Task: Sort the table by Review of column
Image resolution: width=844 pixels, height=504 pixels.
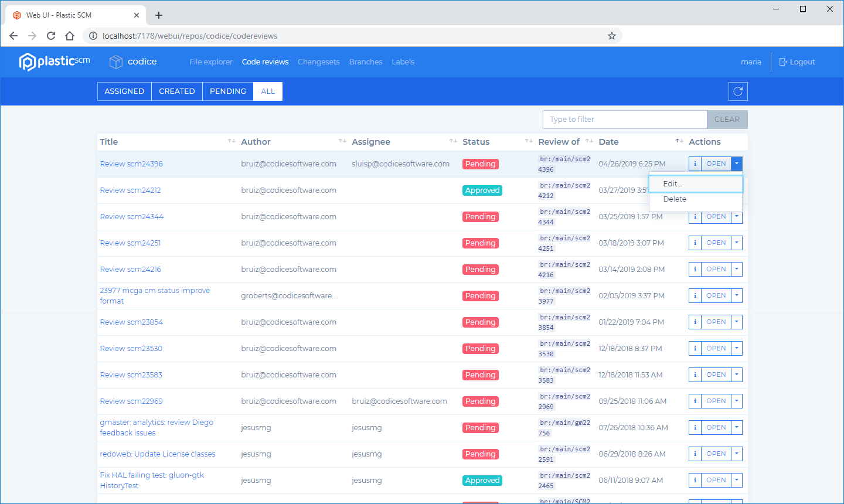Action: (589, 141)
